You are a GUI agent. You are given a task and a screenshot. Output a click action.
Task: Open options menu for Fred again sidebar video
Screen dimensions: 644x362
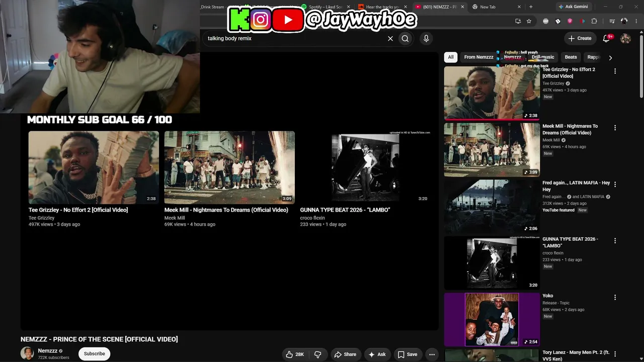pyautogui.click(x=615, y=184)
